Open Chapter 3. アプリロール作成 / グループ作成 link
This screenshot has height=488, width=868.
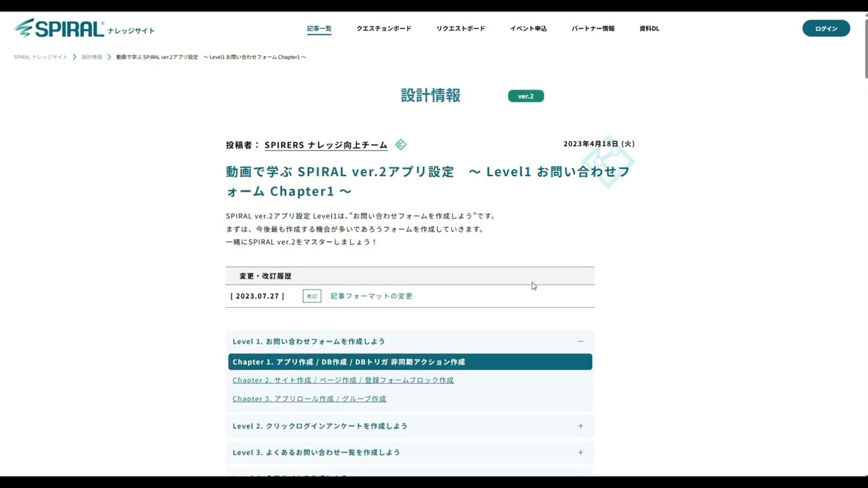click(309, 399)
